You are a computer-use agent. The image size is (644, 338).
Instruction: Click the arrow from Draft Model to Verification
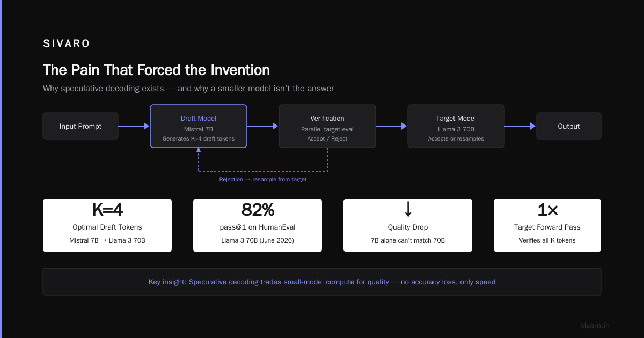pyautogui.click(x=262, y=126)
